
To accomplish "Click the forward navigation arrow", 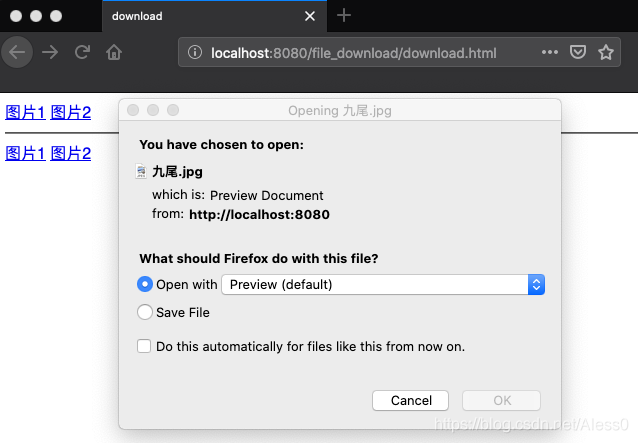I will tap(50, 52).
